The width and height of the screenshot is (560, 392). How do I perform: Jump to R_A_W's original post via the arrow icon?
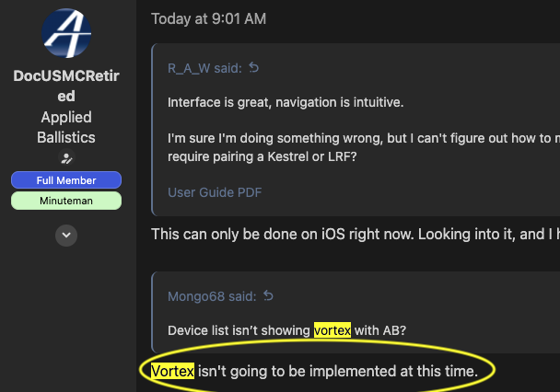point(254,67)
